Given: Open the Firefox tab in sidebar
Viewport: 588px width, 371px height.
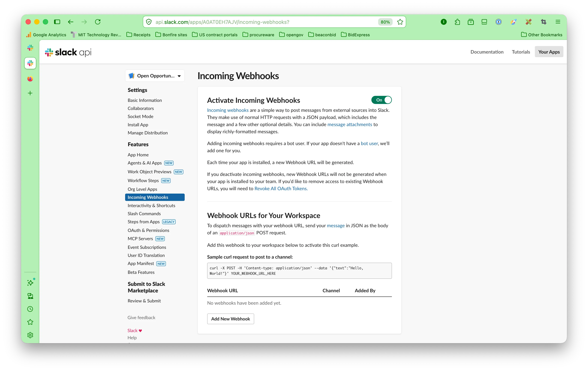Looking at the screenshot, I should (30, 79).
